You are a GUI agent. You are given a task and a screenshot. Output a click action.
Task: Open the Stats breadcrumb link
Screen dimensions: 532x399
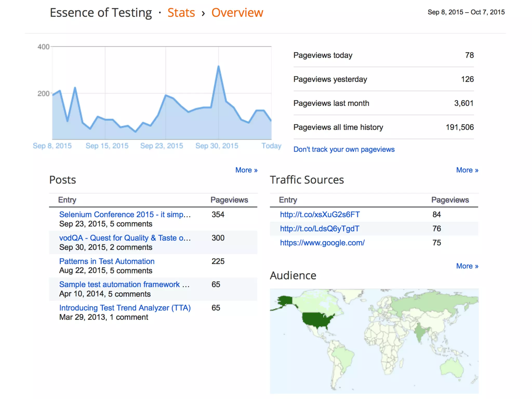coord(181,13)
